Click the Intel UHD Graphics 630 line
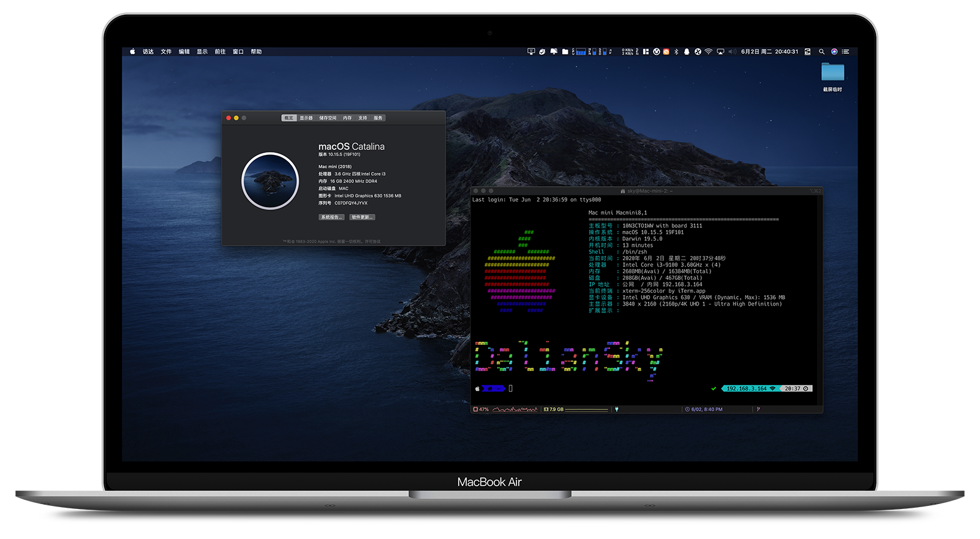 [x=360, y=196]
